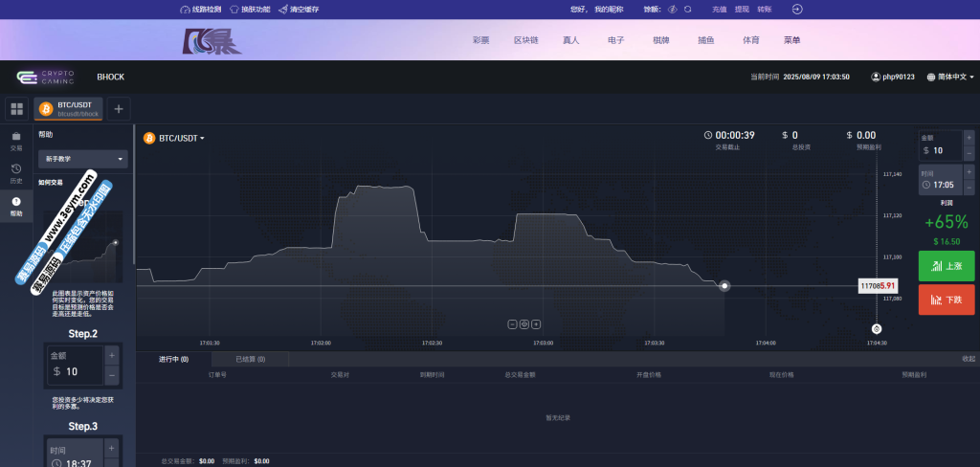Decrease the expiry time with minus stepper
This screenshot has height=467, width=980.
point(969,186)
